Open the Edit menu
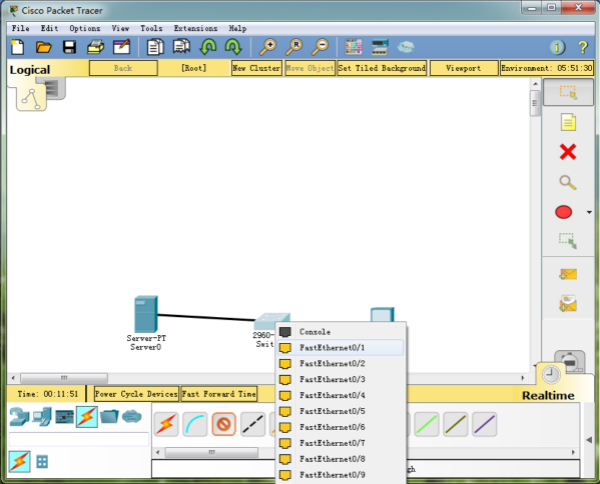Viewport: 600px width, 484px height. click(50, 28)
